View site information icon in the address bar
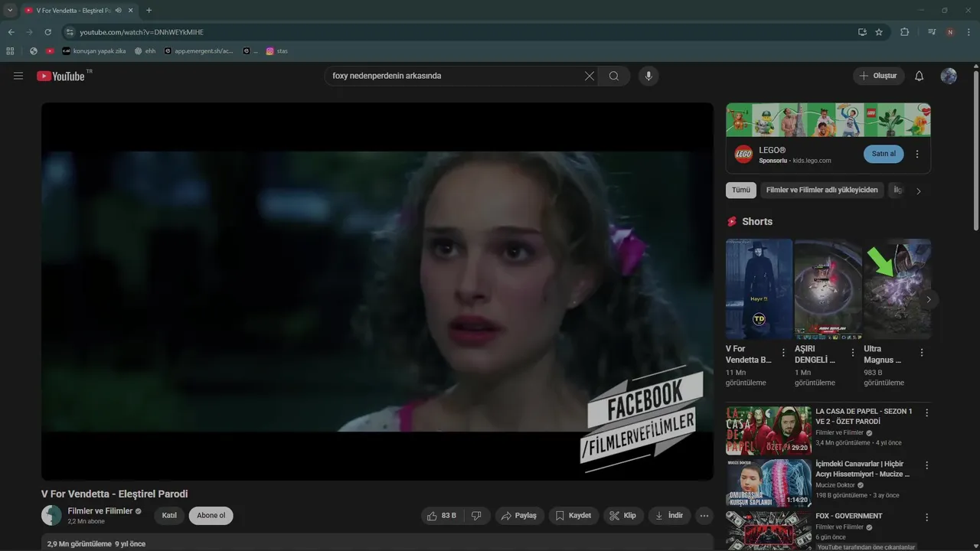Viewport: 980px width, 551px height. tap(70, 32)
